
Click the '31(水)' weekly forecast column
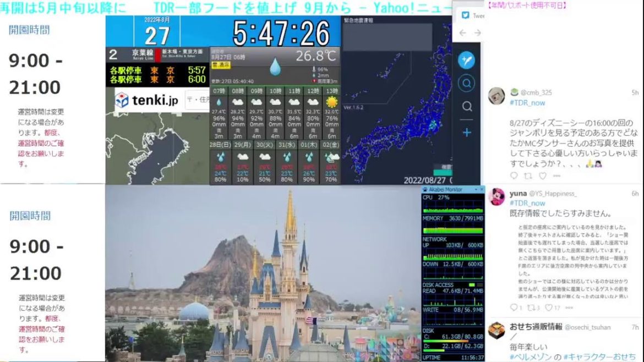pyautogui.click(x=287, y=162)
